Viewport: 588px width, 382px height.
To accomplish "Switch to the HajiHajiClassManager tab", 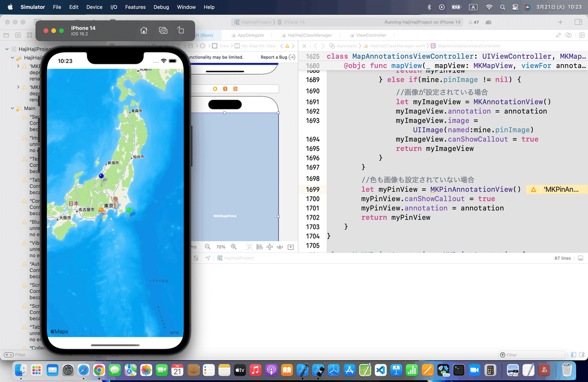I will [306, 35].
